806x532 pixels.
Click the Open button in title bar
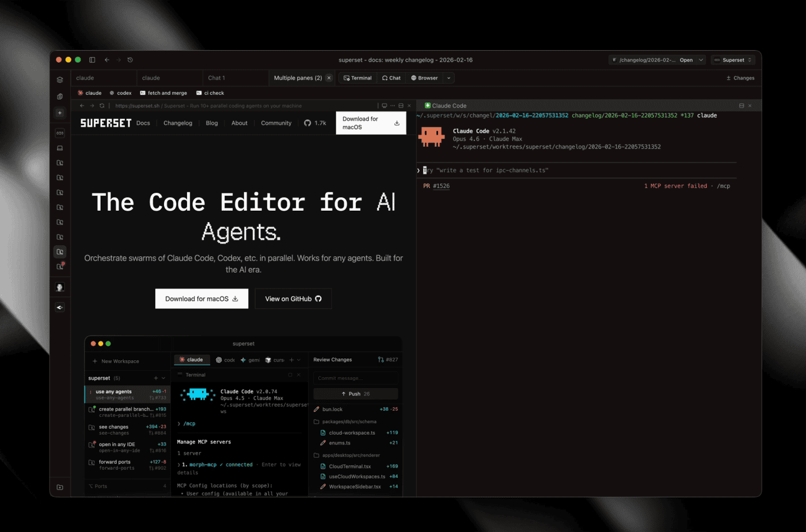click(686, 60)
